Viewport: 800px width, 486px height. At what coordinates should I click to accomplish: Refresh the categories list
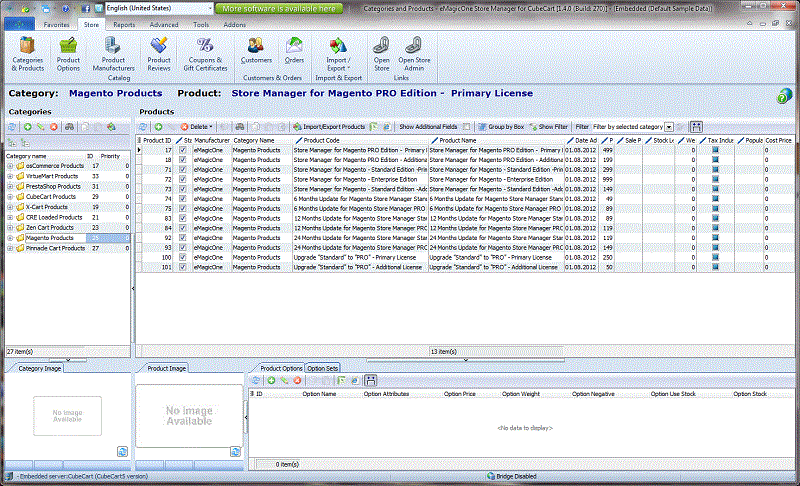pyautogui.click(x=12, y=127)
